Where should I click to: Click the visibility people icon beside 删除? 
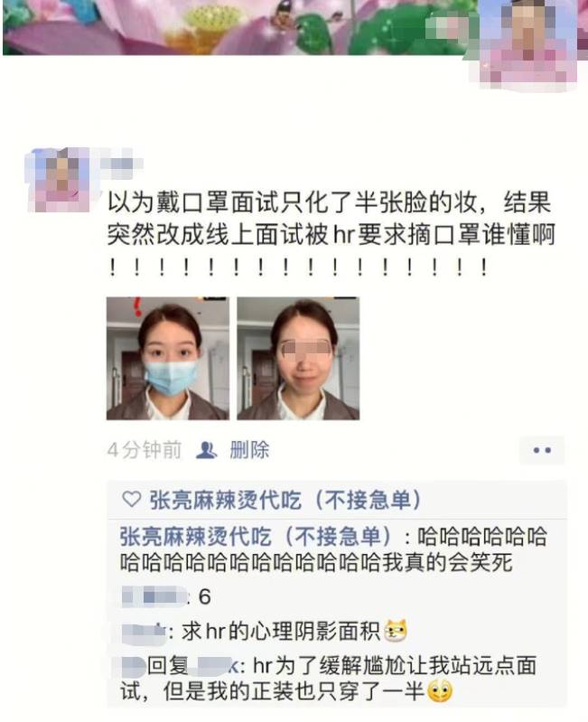point(206,450)
